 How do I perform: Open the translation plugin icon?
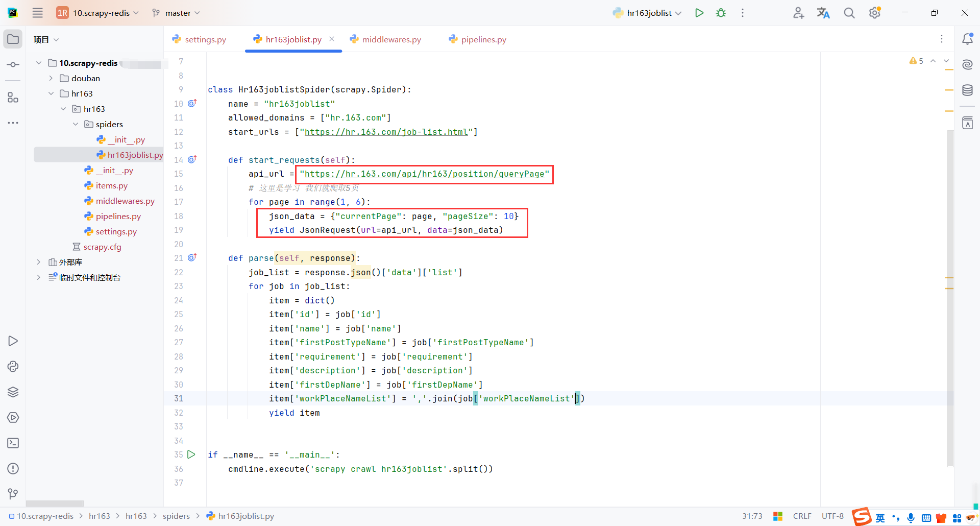[x=823, y=13]
